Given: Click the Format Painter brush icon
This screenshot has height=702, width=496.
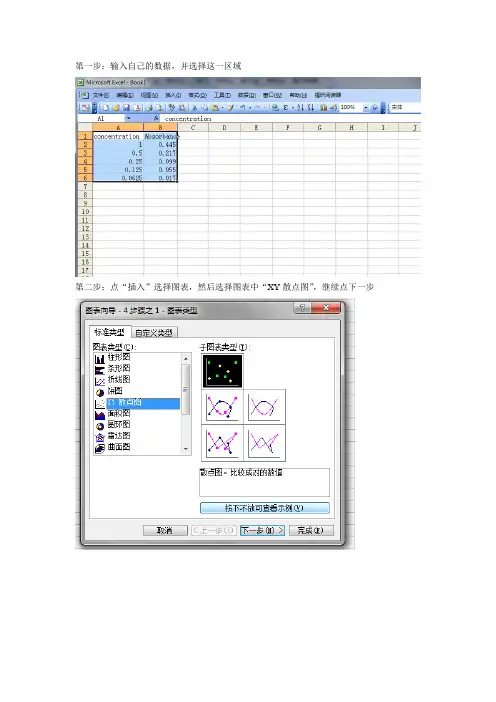Looking at the screenshot, I should click(x=230, y=107).
